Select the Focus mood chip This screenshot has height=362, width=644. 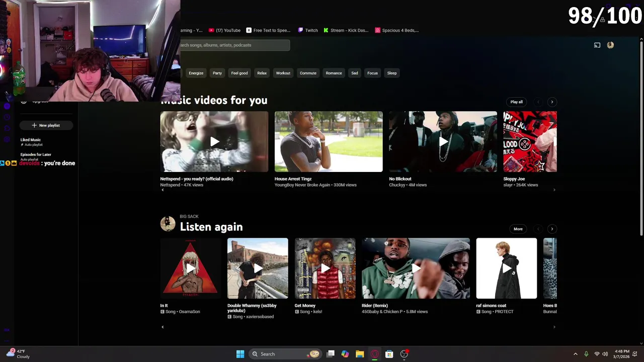point(372,73)
